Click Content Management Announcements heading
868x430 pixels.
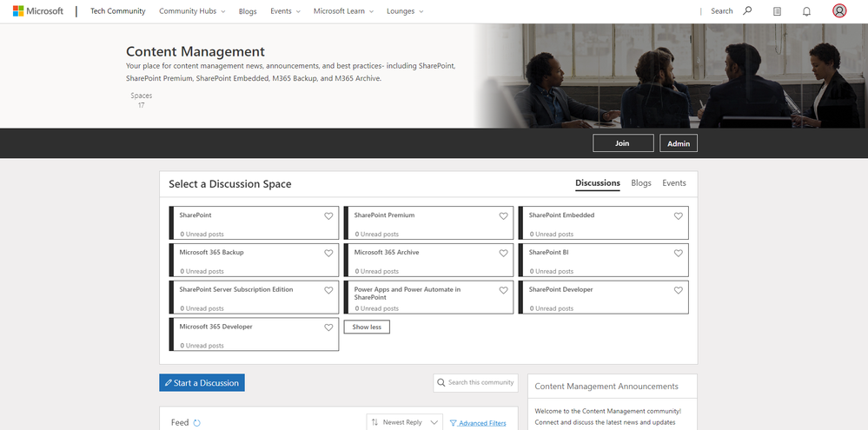(x=606, y=387)
